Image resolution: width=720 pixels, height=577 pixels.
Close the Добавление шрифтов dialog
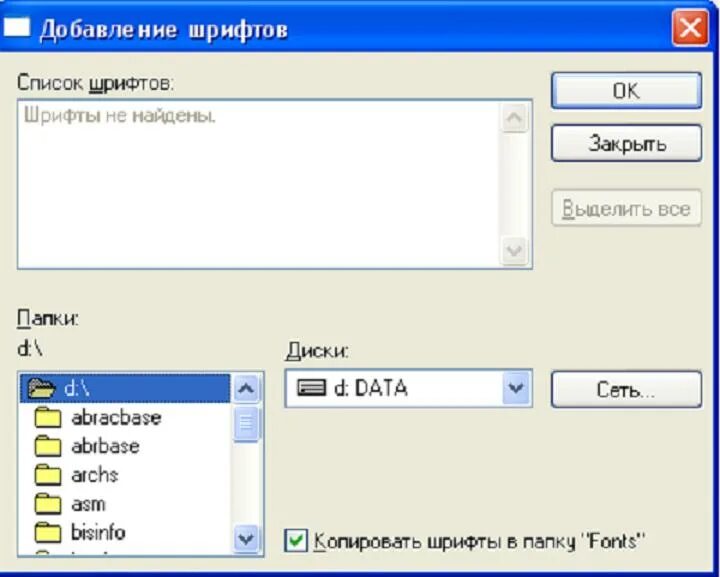click(x=690, y=28)
